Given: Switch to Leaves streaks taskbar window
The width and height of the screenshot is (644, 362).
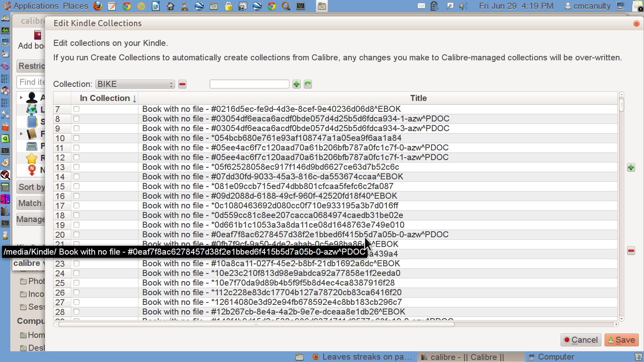Looking at the screenshot, I should point(362,357).
